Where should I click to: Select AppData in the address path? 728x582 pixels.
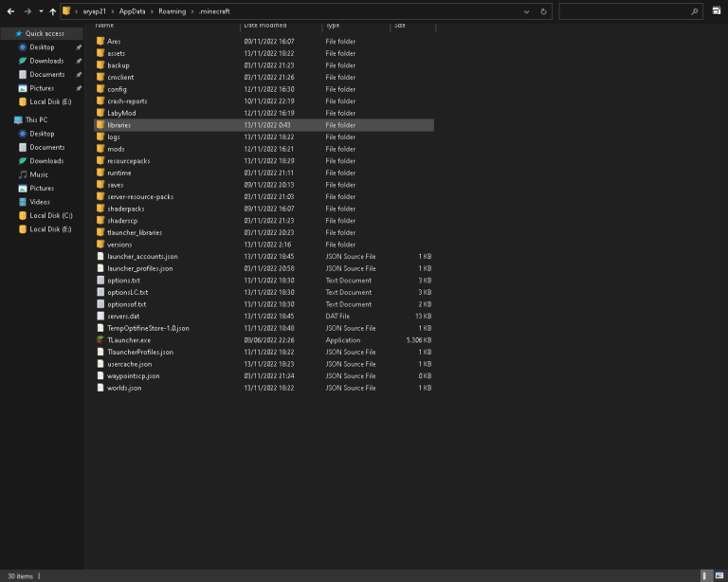133,11
